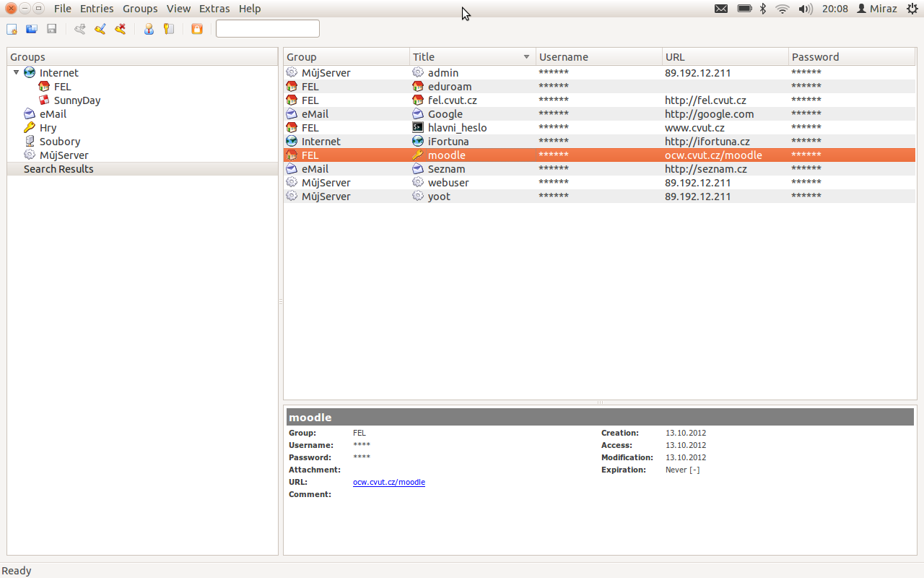Open the Extras menu

214,9
